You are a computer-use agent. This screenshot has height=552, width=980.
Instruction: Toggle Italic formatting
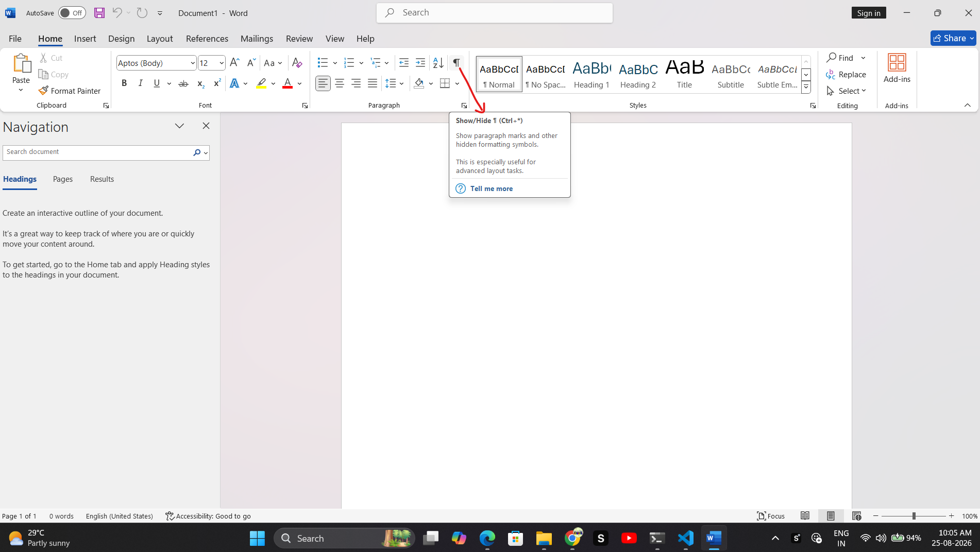click(140, 83)
